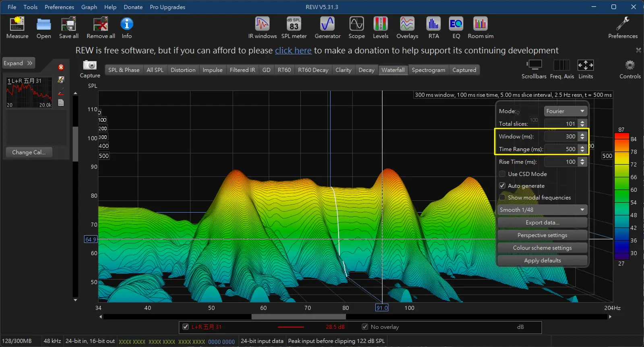The width and height of the screenshot is (644, 347).
Task: Open the RTA analyzer
Action: 433,24
